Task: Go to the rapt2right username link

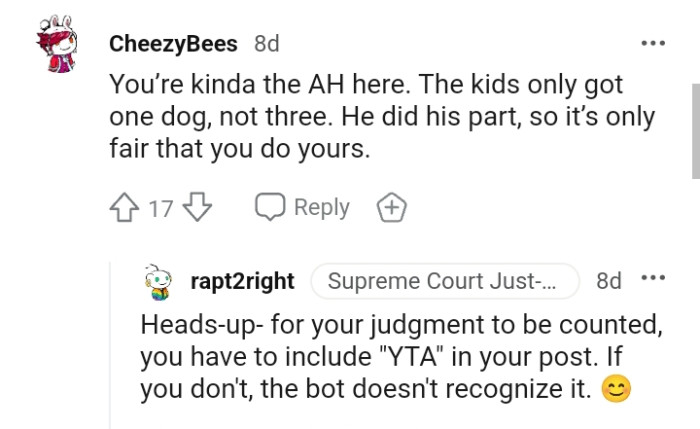Action: (x=242, y=282)
